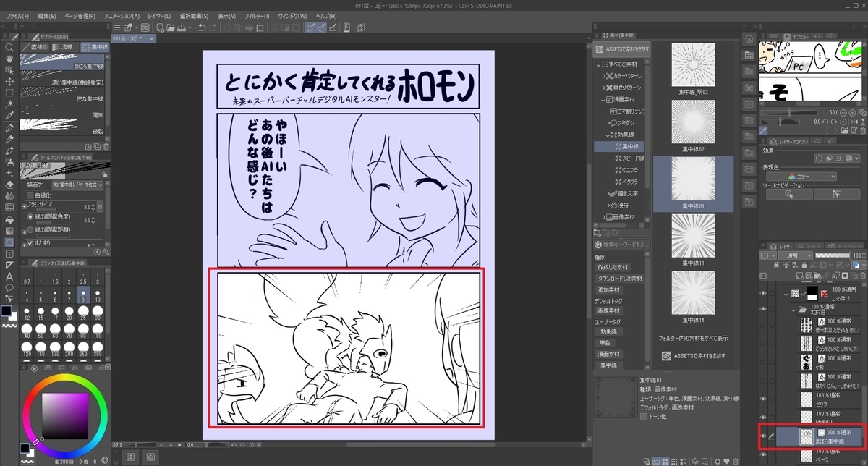This screenshot has height=466, width=868.
Task: Select the Eraser tool
Action: 9,185
